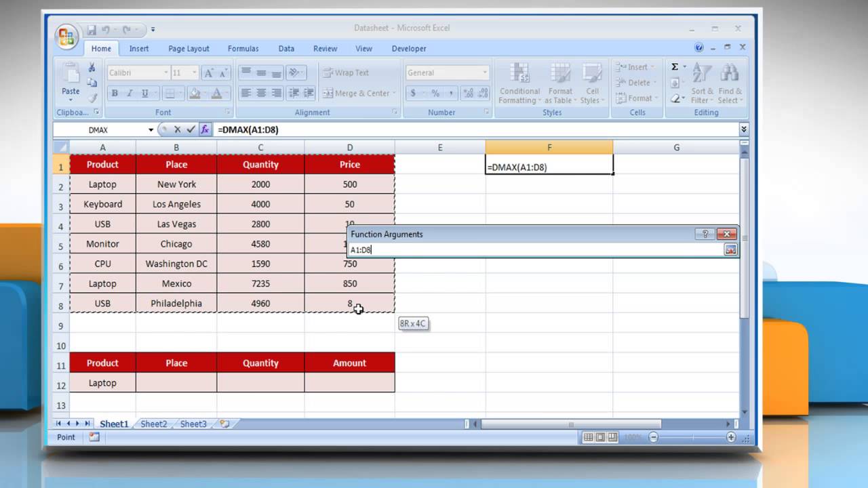The image size is (868, 488).
Task: Apply Middle Align to cells
Action: click(x=261, y=73)
